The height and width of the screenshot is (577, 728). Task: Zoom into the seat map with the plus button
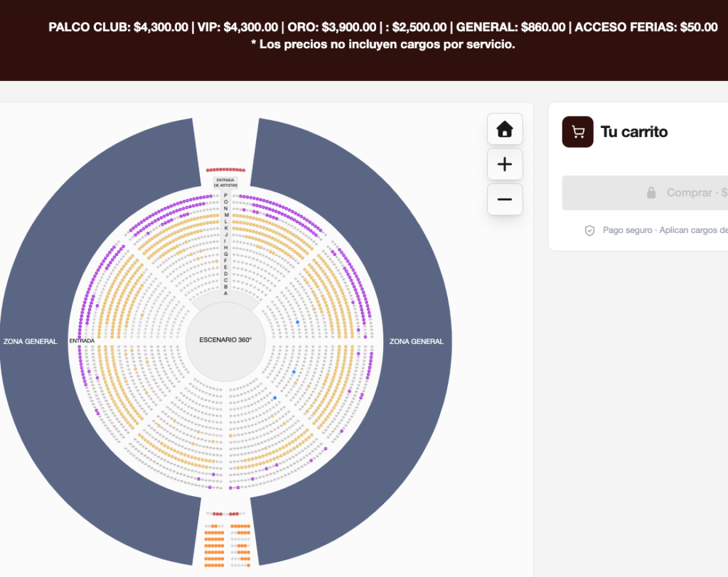click(x=505, y=164)
